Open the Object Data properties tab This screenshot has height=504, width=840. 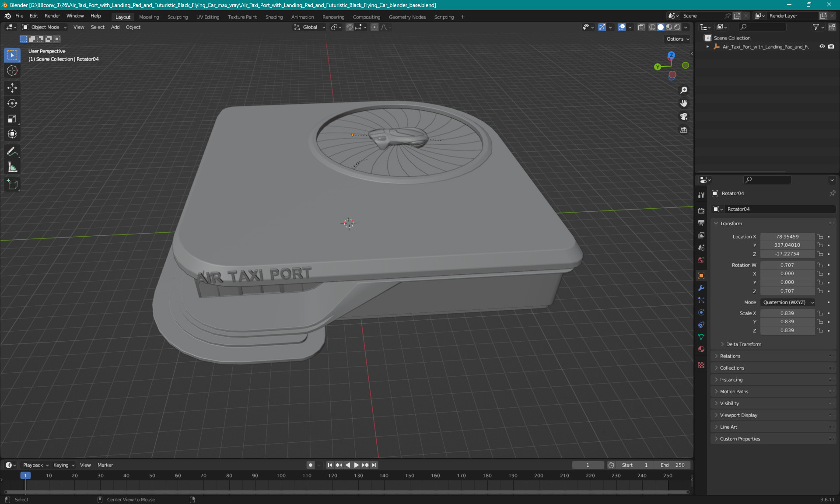(701, 337)
